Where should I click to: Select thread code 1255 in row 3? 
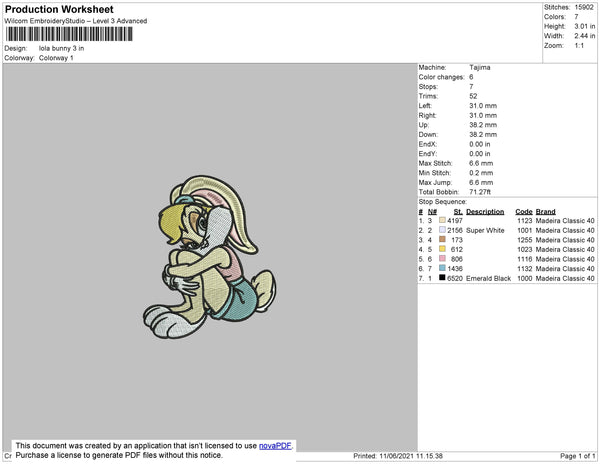click(525, 240)
